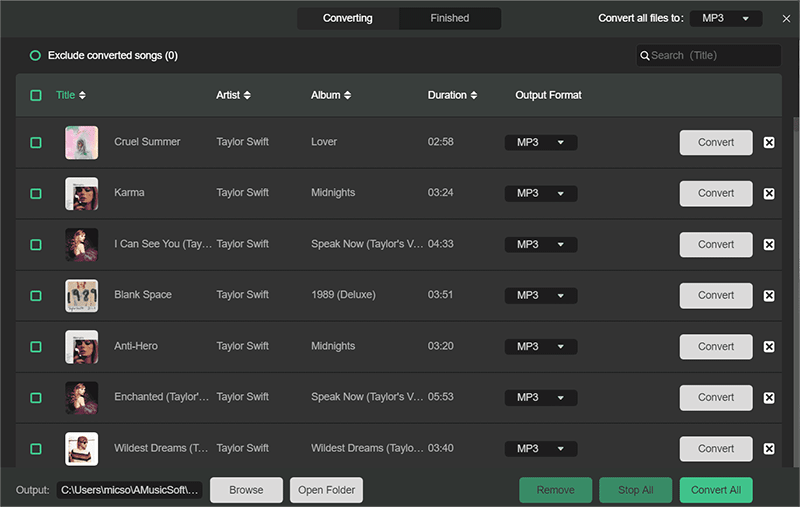Screen dimensions: 800x507
Task: Focus the Search Title field
Action: point(709,56)
